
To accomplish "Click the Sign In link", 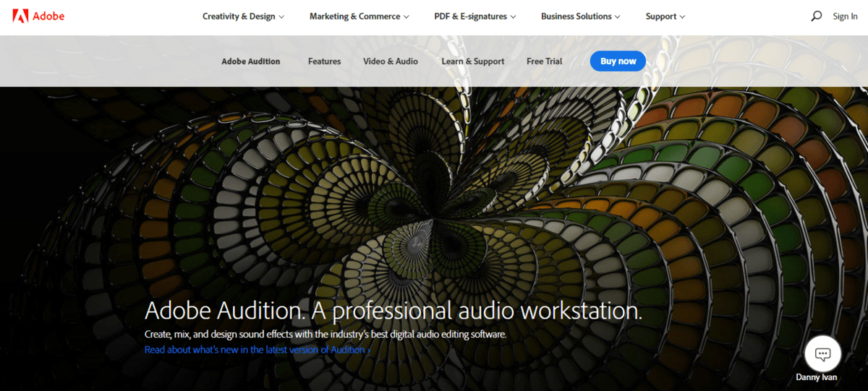I will 845,16.
